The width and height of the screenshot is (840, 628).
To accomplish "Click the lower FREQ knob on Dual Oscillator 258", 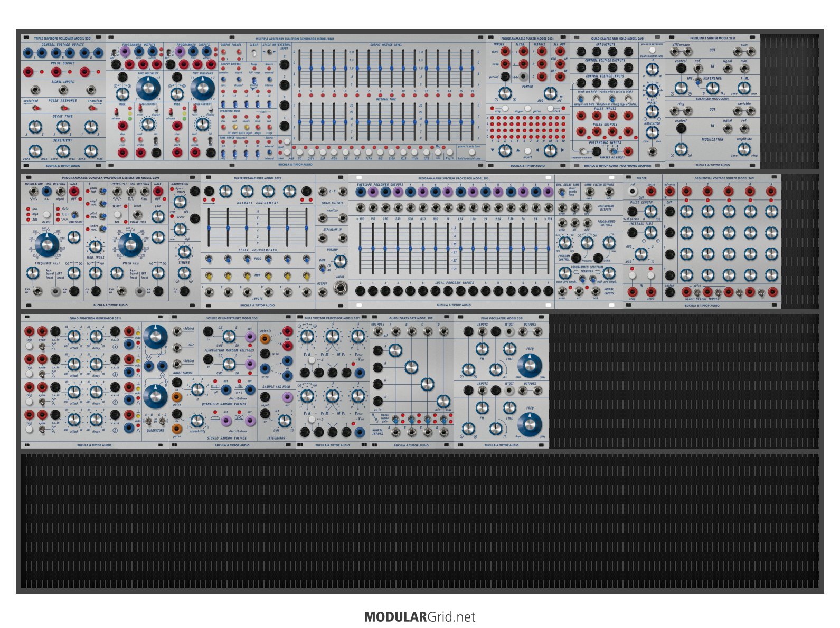I will [530, 424].
